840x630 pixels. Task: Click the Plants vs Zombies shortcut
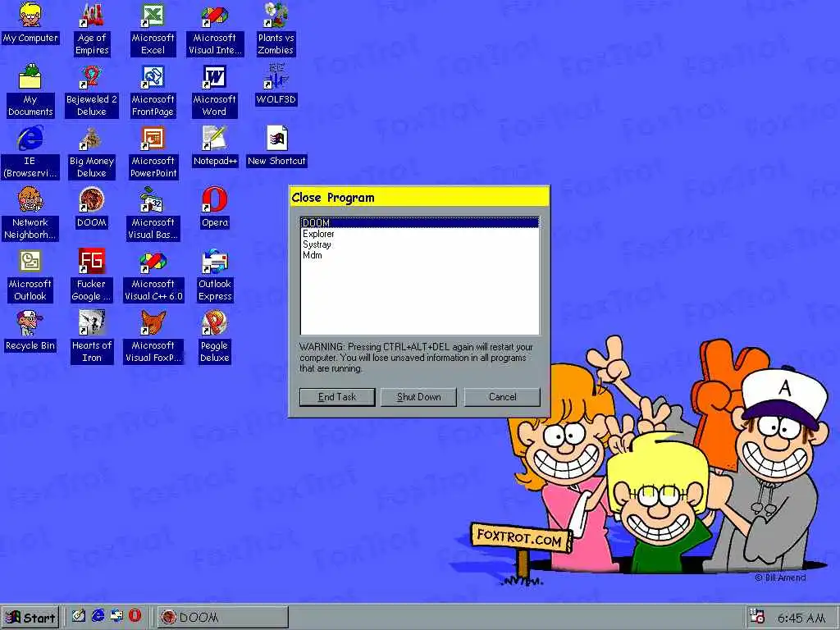(276, 30)
